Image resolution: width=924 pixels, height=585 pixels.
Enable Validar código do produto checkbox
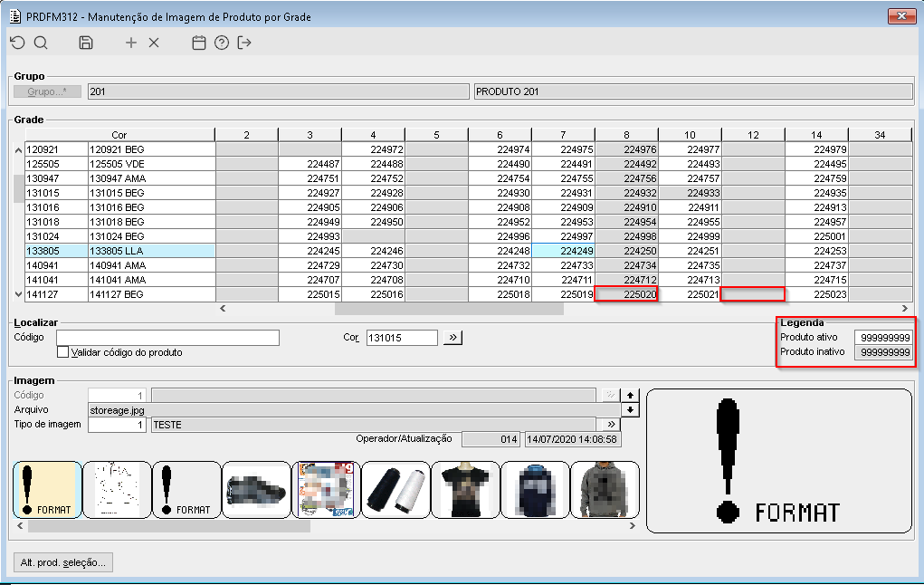(62, 352)
